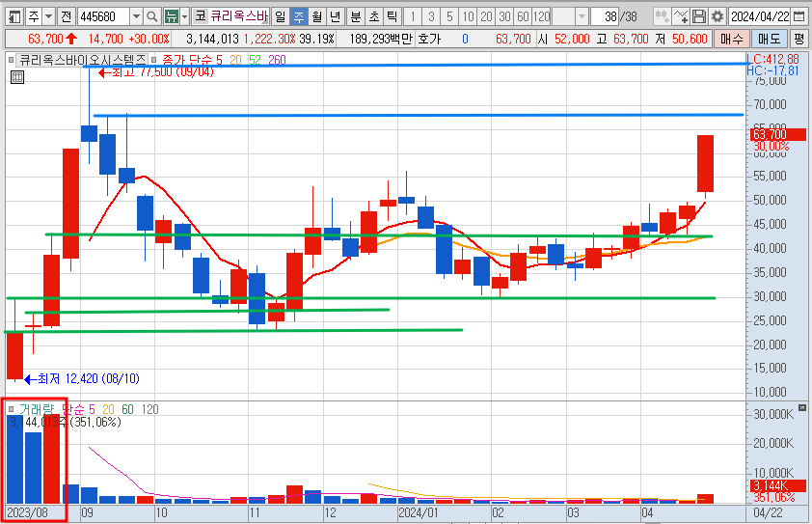Screen dimensions: 812x524
Task: Click the small square before 종가 단순
Action: 153,60
